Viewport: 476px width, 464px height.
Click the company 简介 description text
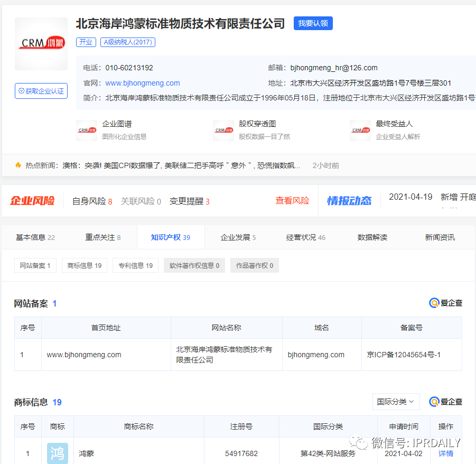pos(291,98)
